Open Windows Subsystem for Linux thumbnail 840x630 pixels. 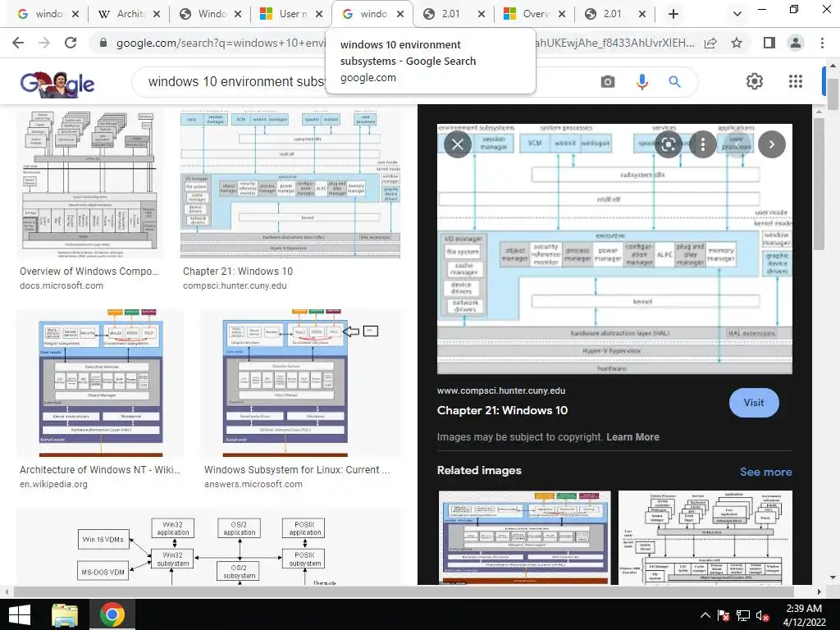tap(300, 382)
